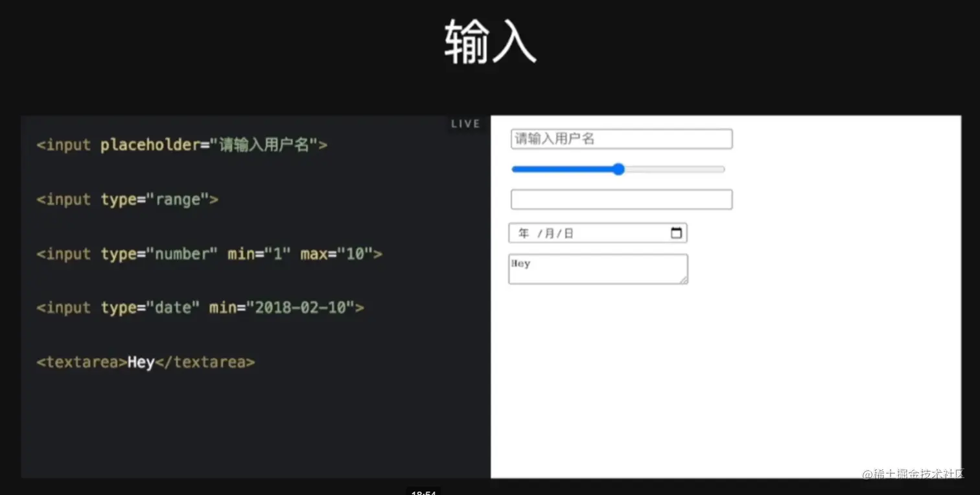Focus the empty number input field
This screenshot has height=495, width=980.
[x=620, y=199]
